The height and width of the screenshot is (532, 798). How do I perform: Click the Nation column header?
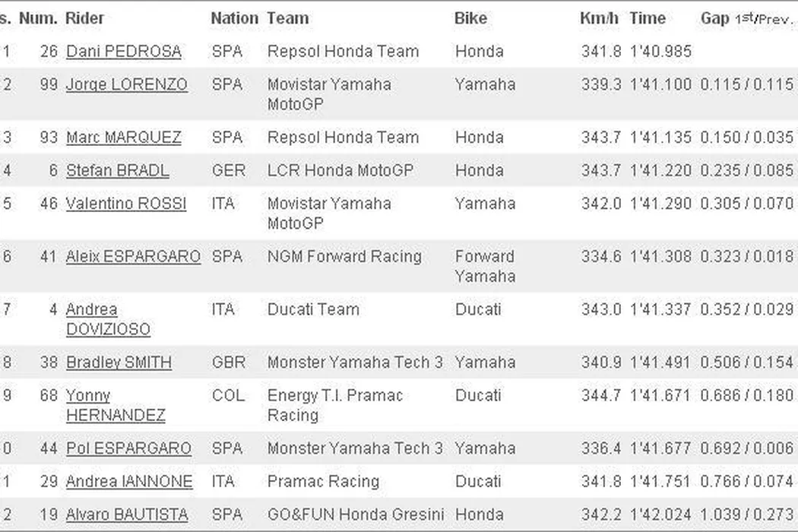(x=234, y=17)
